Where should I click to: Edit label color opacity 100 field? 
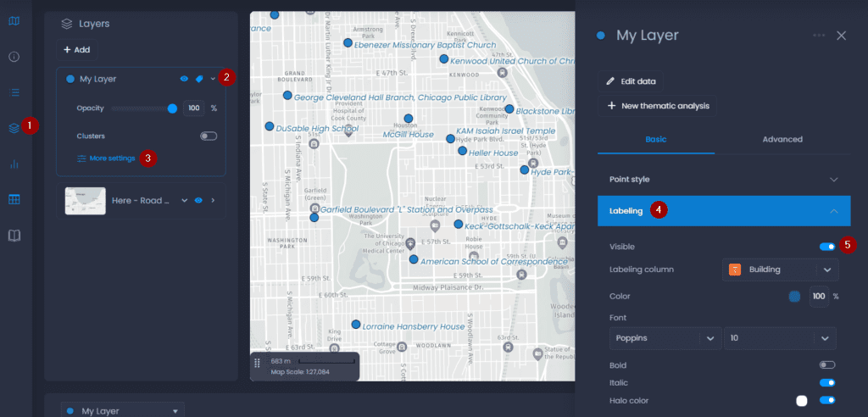pyautogui.click(x=819, y=297)
